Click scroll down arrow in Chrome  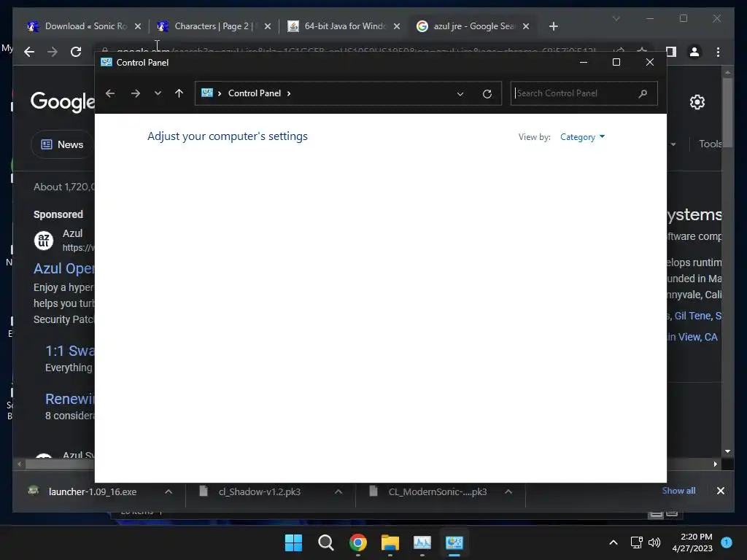click(x=727, y=451)
